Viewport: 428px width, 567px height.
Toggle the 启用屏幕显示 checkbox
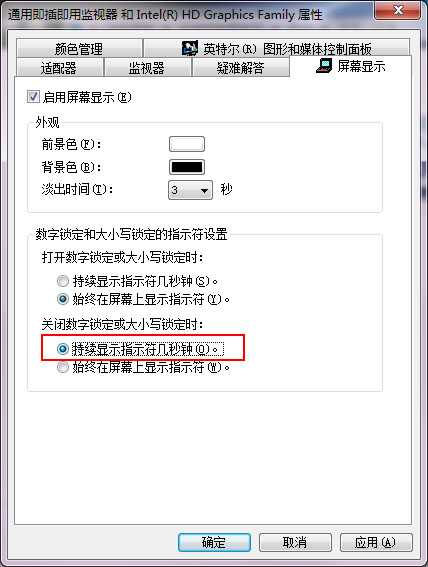(33, 97)
